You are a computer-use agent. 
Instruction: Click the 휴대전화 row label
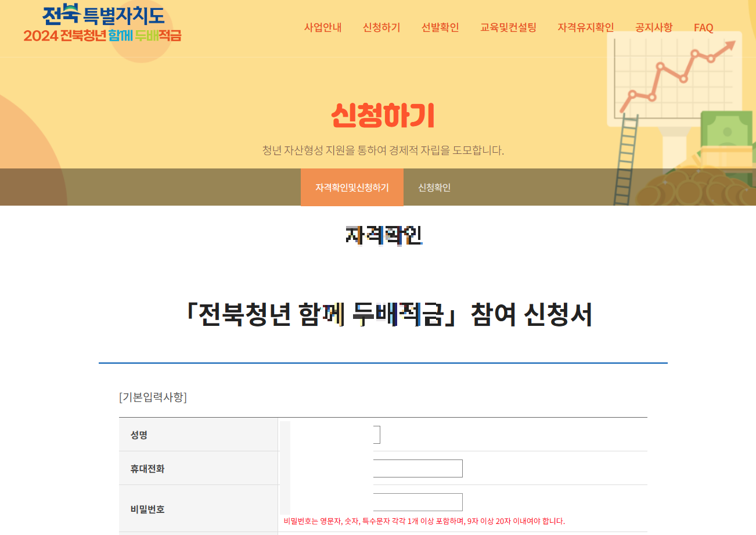coord(147,468)
